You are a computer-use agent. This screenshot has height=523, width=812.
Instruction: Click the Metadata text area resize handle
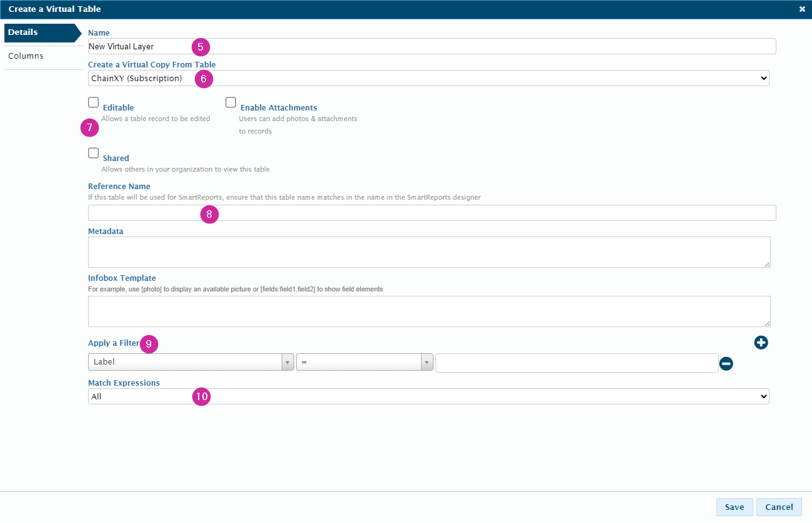click(767, 264)
